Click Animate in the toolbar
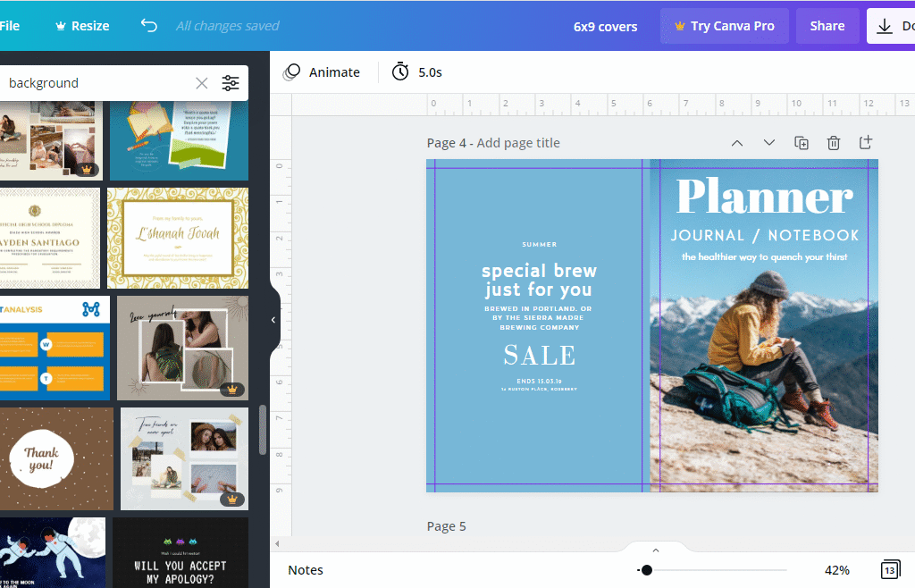Image resolution: width=915 pixels, height=588 pixels. (x=322, y=72)
